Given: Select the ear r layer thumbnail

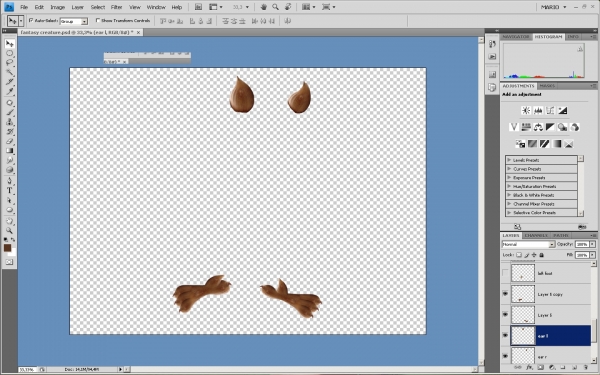Looking at the screenshot, I should pos(523,355).
